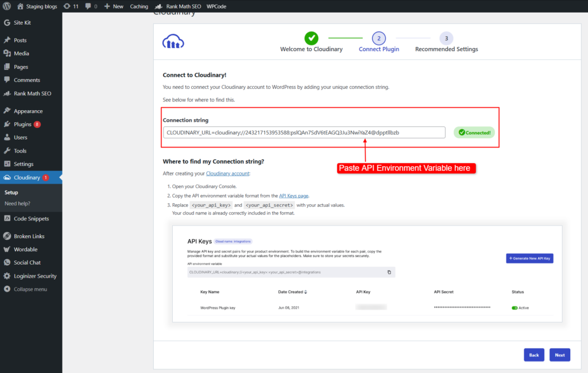This screenshot has height=373, width=588.
Task: Click the 'WordPress Plugin key' key name
Action: point(218,308)
